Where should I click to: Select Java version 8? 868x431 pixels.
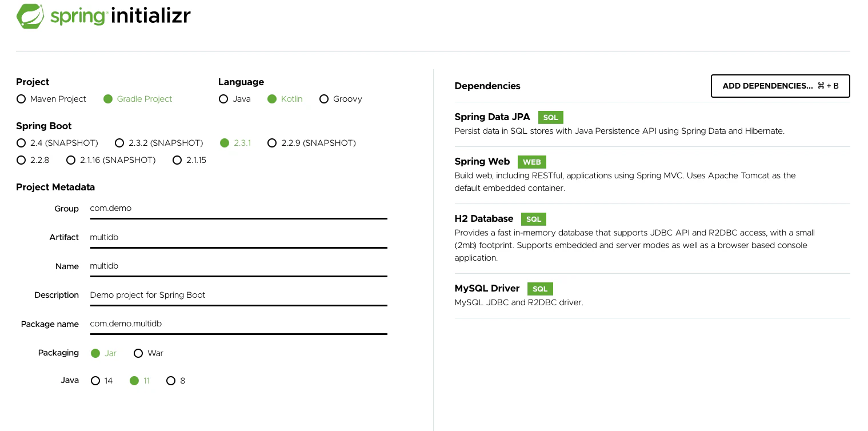click(170, 381)
